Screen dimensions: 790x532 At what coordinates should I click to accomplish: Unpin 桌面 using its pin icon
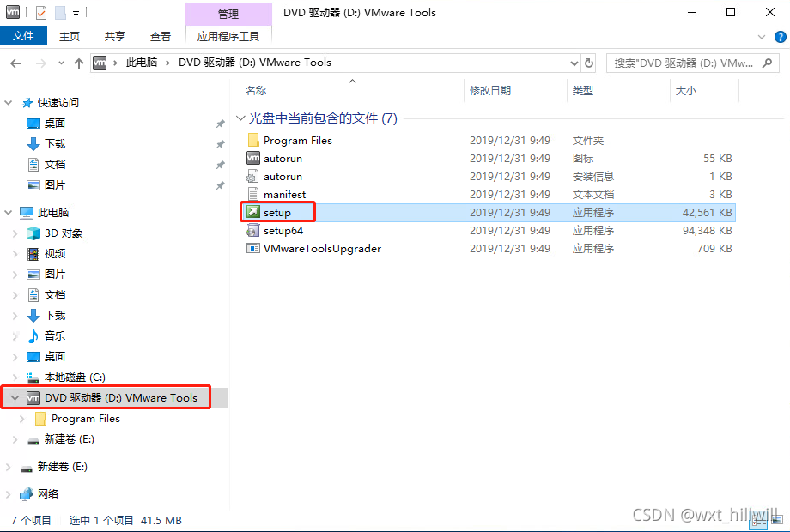(220, 124)
